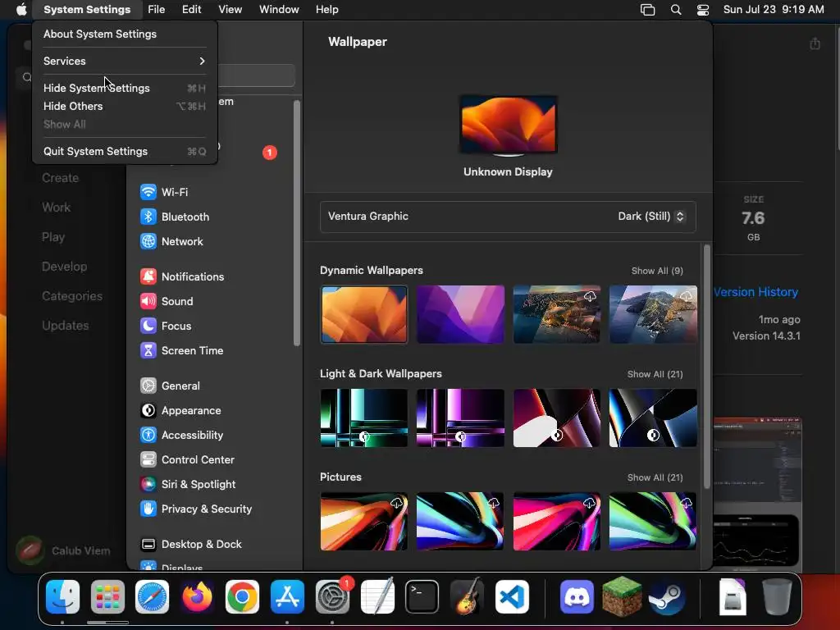Open the Help menu

pos(326,10)
